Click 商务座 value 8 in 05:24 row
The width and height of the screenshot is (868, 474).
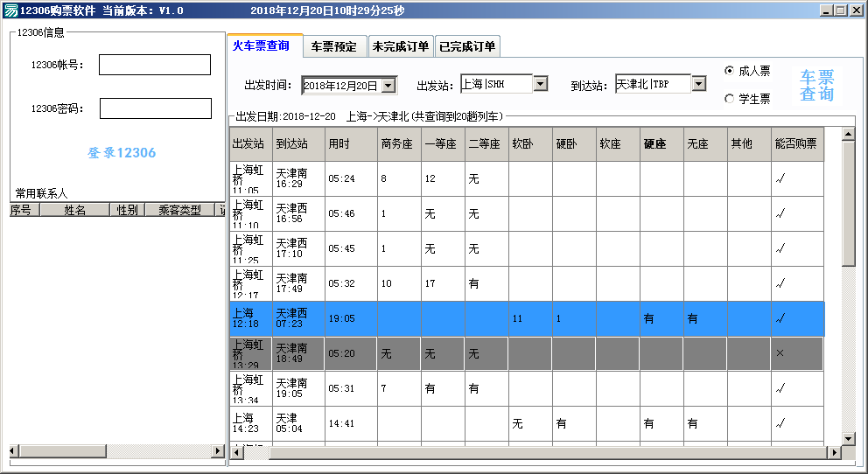click(x=383, y=178)
